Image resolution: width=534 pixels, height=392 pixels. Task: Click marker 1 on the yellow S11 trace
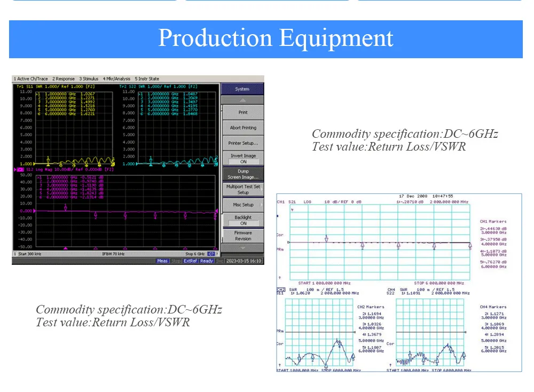click(x=49, y=159)
